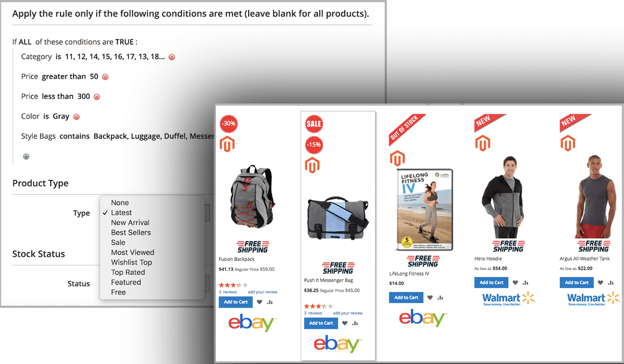624x364 pixels.
Task: Choose Featured from the product type menu
Action: (x=126, y=282)
